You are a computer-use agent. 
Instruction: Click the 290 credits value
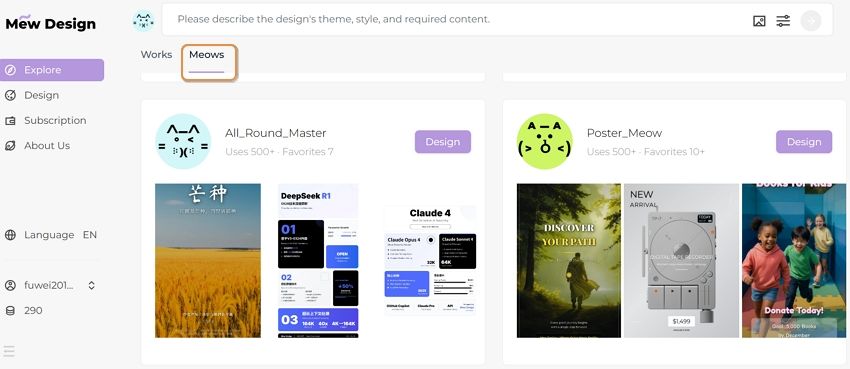[x=33, y=310]
